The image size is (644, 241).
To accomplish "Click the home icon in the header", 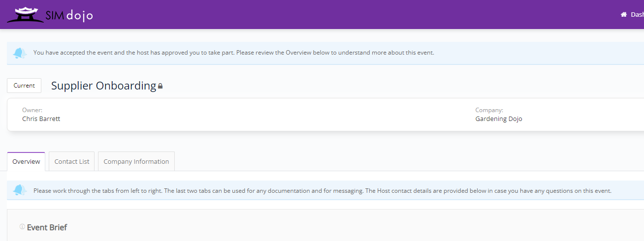I will [x=624, y=15].
